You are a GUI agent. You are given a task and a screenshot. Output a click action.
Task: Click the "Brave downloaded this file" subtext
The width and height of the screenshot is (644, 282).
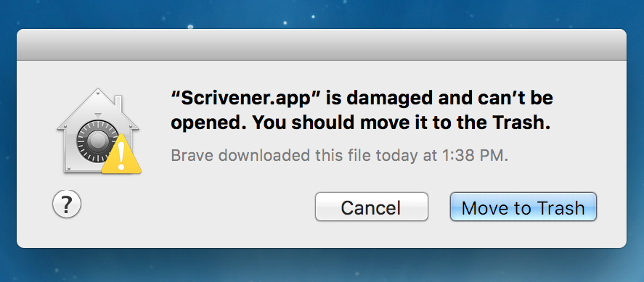[339, 156]
